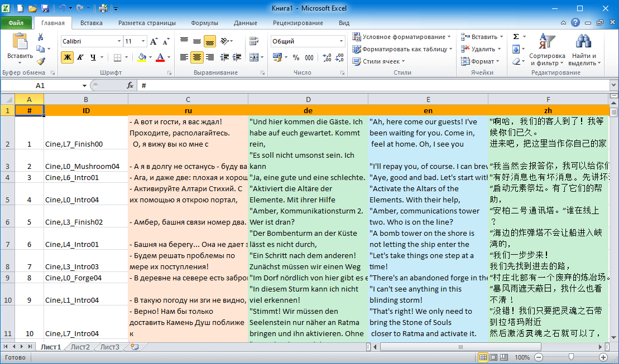
Task: Switch to the Разметка страницы tab
Action: (147, 23)
